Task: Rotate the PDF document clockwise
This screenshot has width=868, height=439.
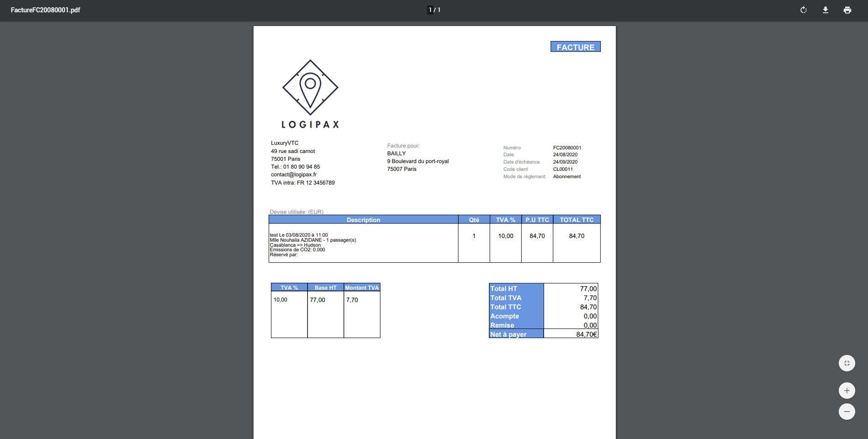Action: [x=804, y=10]
